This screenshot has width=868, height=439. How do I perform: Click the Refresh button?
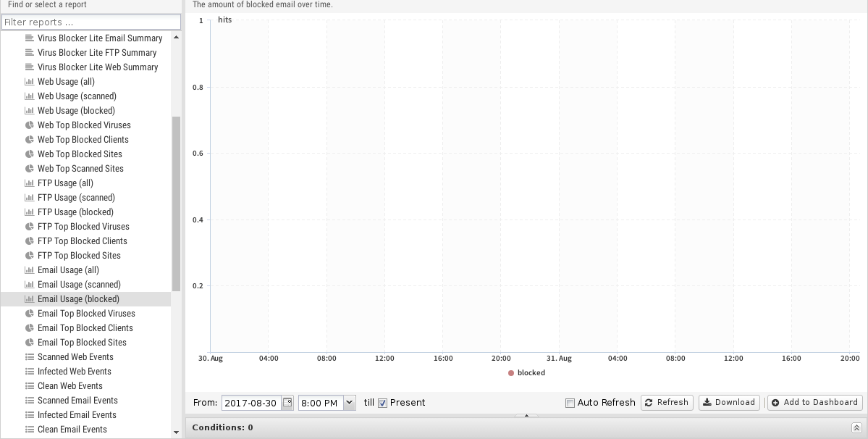coord(667,403)
